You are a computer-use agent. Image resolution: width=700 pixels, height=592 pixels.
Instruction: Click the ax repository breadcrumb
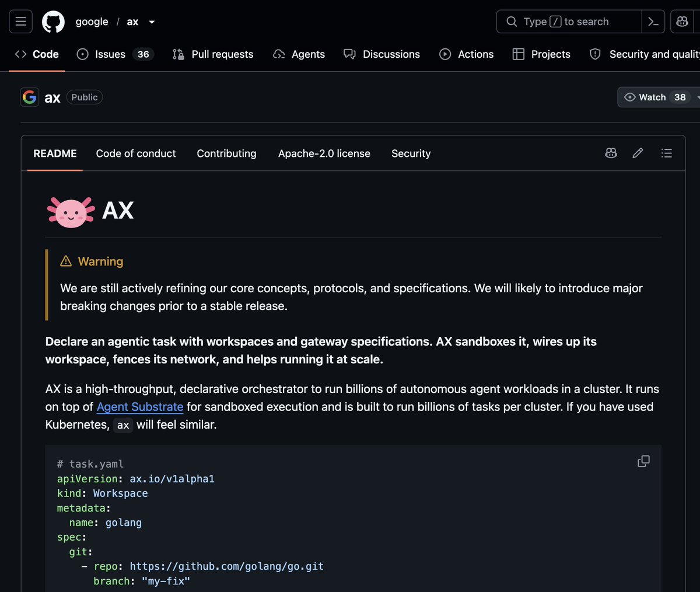132,22
